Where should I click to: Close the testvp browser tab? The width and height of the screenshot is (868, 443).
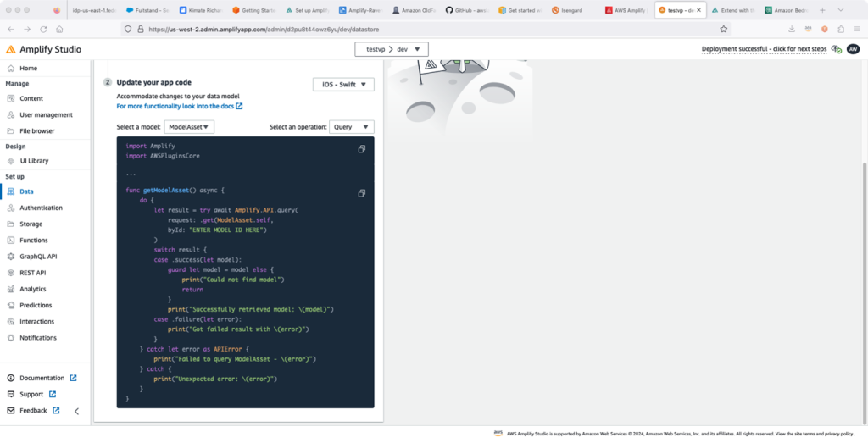point(698,10)
